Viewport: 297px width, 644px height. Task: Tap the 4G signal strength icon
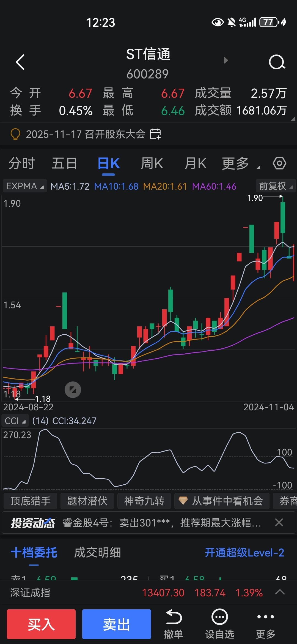click(x=248, y=22)
